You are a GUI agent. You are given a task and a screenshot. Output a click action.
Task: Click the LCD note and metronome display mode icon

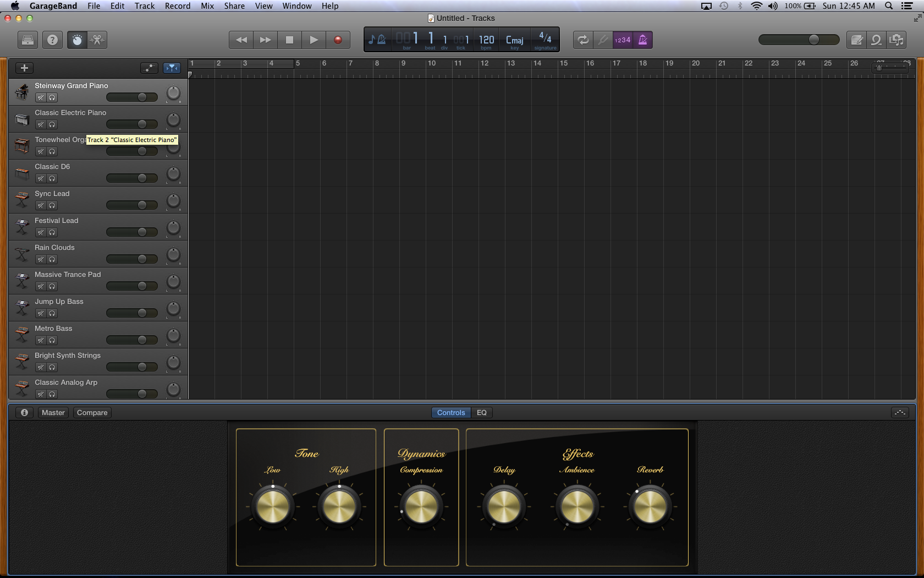click(x=377, y=39)
